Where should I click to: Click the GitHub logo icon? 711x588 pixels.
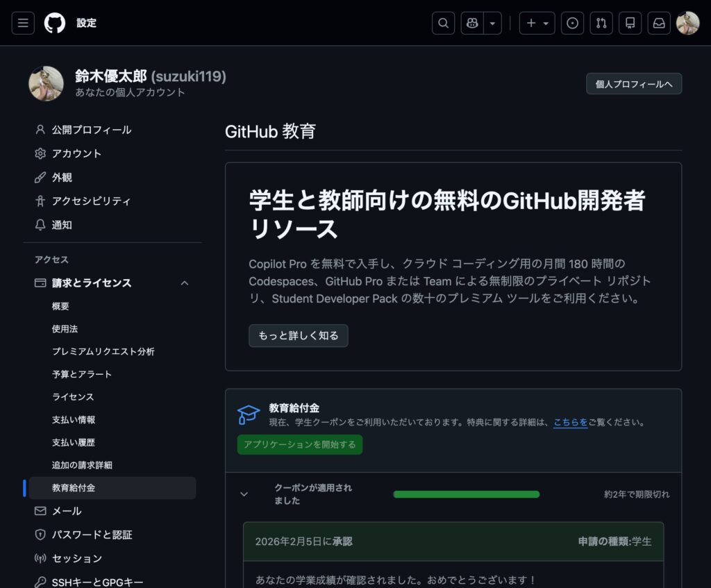click(x=55, y=23)
